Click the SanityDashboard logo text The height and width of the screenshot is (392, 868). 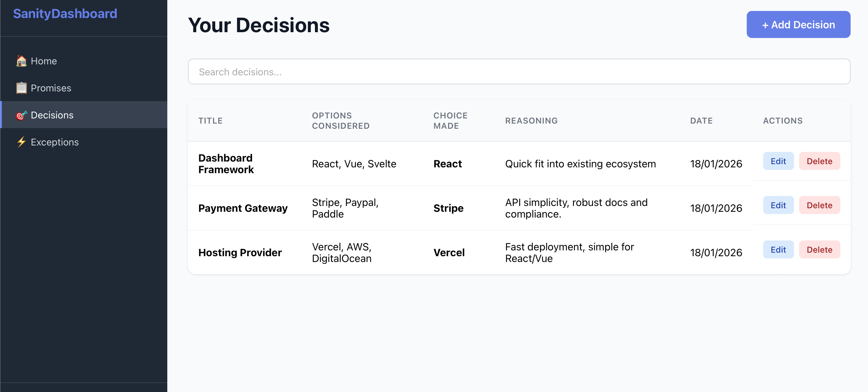(65, 14)
